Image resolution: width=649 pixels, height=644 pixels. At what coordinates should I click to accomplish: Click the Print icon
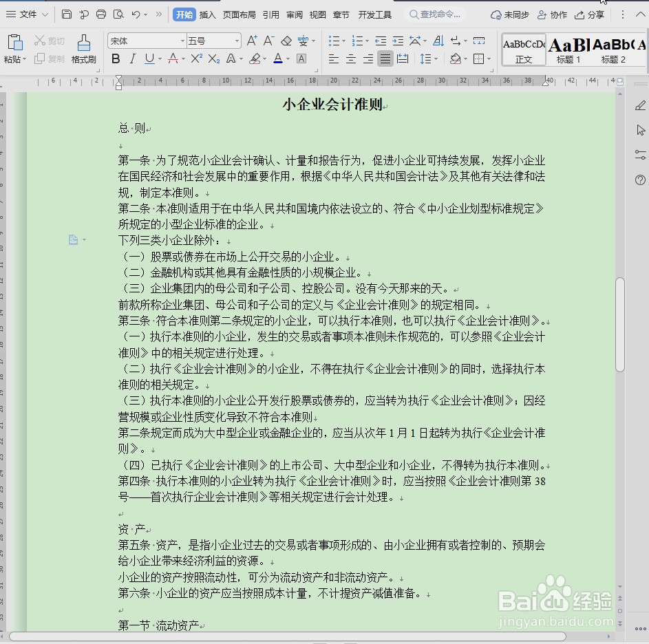click(x=101, y=14)
